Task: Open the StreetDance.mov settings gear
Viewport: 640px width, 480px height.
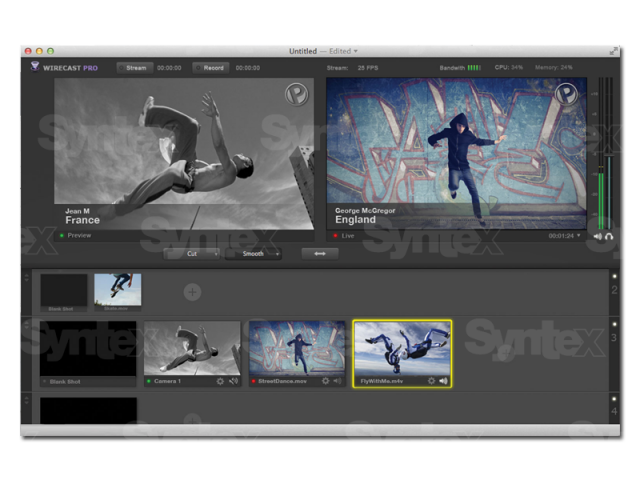Action: 325,381
